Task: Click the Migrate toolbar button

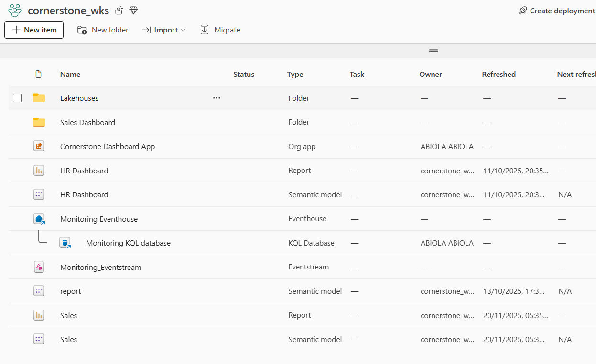Action: (220, 30)
